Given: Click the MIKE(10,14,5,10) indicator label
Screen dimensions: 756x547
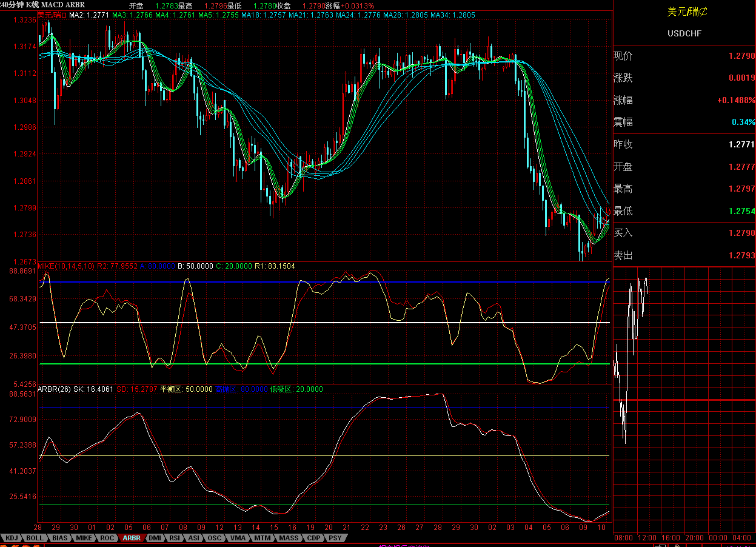Looking at the screenshot, I should (66, 266).
